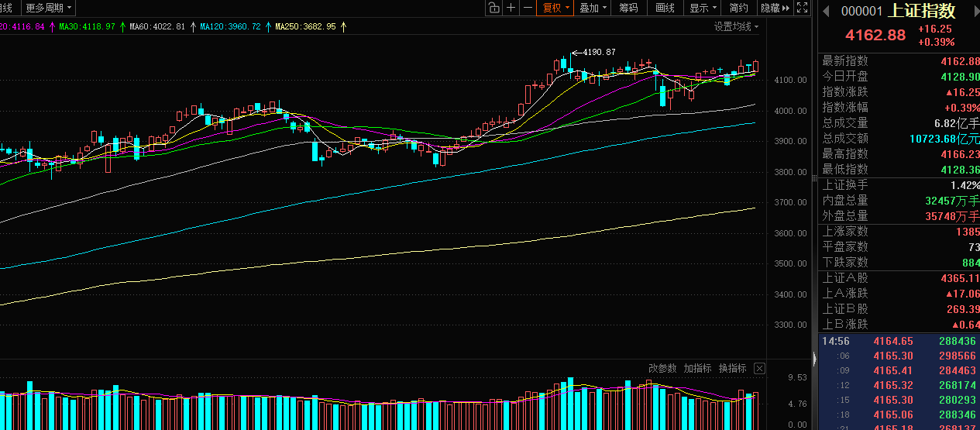
Task: Click 改参数 to edit parameters
Action: coord(662,368)
